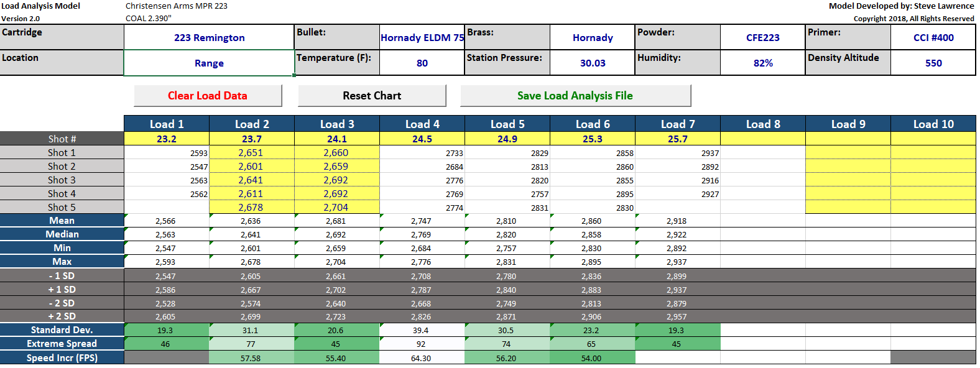Screen dimensions: 980x368
Task: Select the Load 1 column header
Action: tap(167, 124)
